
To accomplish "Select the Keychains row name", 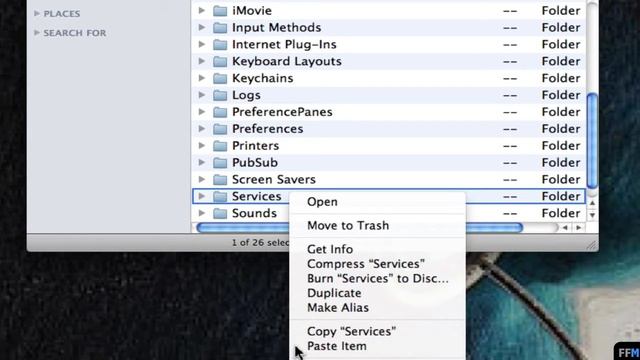I will tap(263, 78).
